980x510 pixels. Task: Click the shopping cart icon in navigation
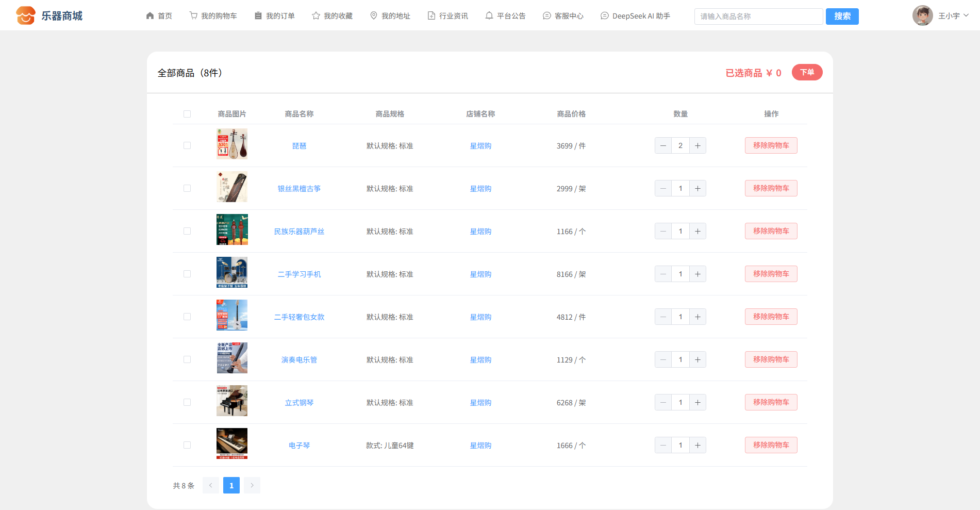coord(193,16)
